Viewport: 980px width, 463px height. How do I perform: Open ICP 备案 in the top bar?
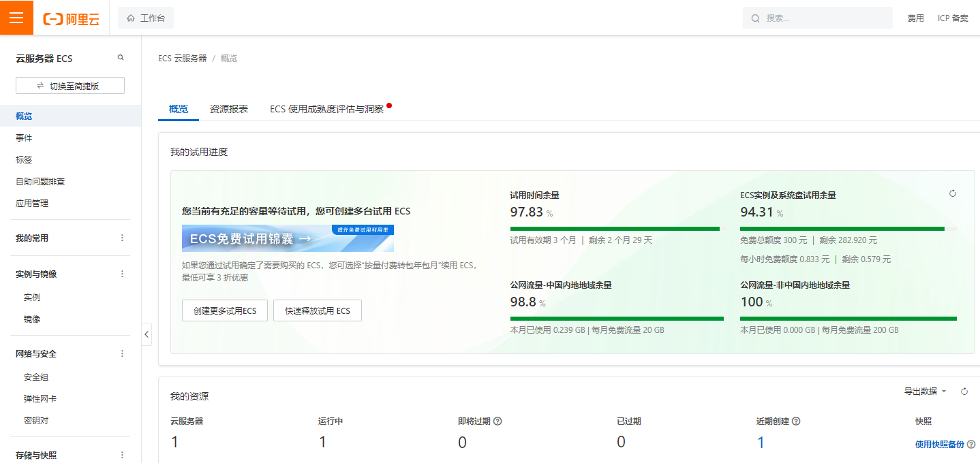click(953, 18)
